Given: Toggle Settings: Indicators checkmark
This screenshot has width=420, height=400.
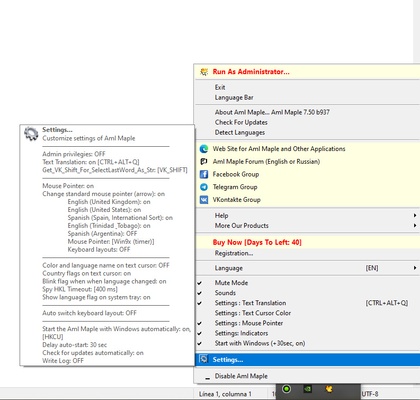Looking at the screenshot, I should 199,333.
